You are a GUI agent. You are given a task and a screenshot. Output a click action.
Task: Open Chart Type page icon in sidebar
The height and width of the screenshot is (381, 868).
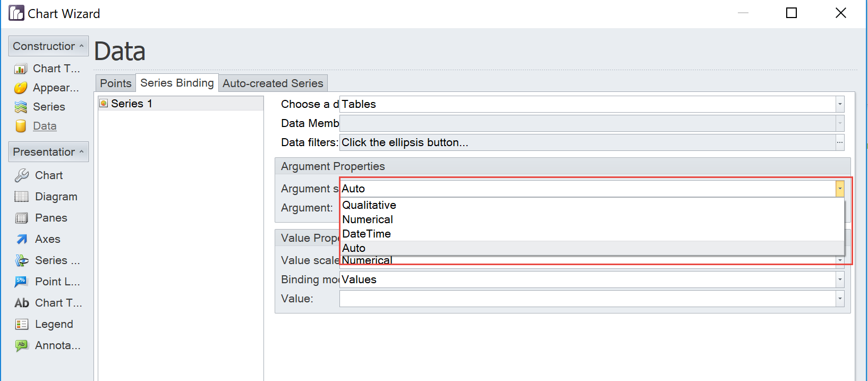21,69
